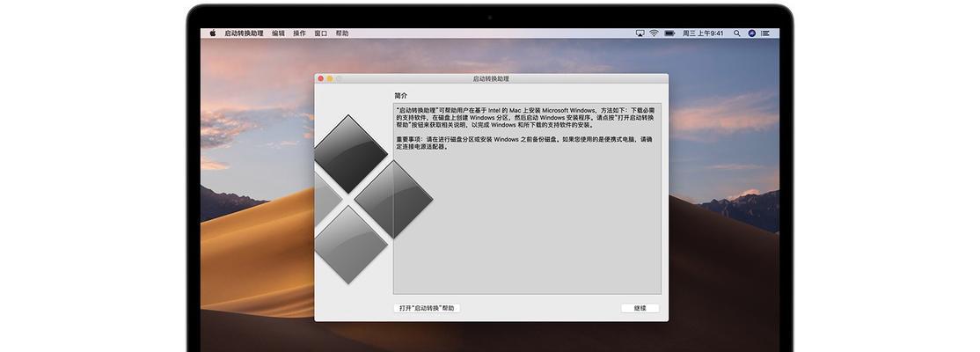Open the Wi-Fi status menu

(654, 33)
